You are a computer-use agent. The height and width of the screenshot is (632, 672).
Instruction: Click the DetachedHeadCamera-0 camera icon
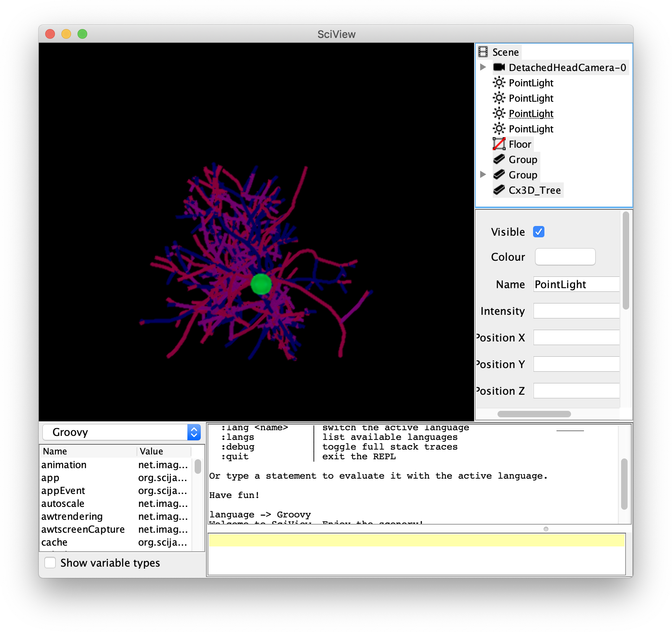(x=499, y=67)
